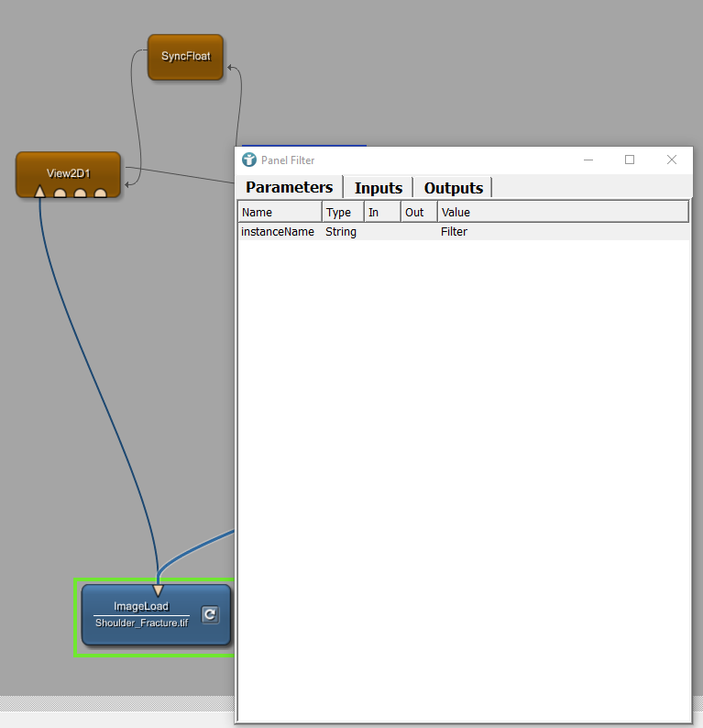The width and height of the screenshot is (703, 728).
Task: Click the Filter value cell for instanceName
Action: pos(455,232)
